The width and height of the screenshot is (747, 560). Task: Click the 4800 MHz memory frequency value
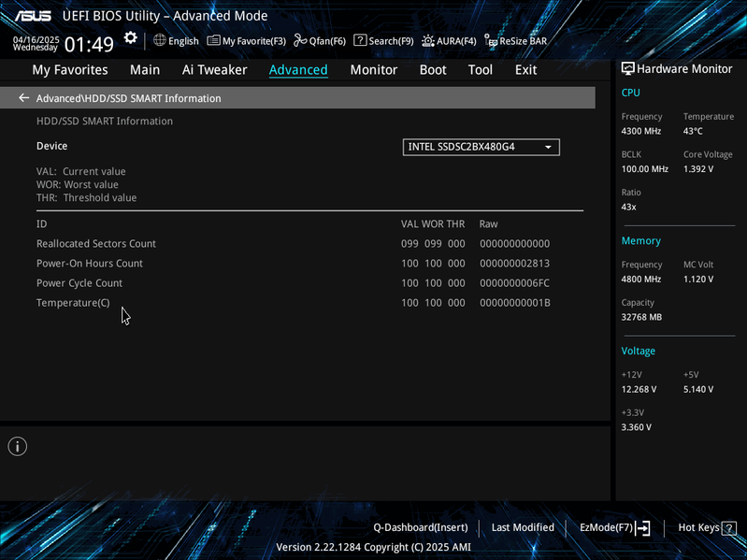click(x=640, y=279)
